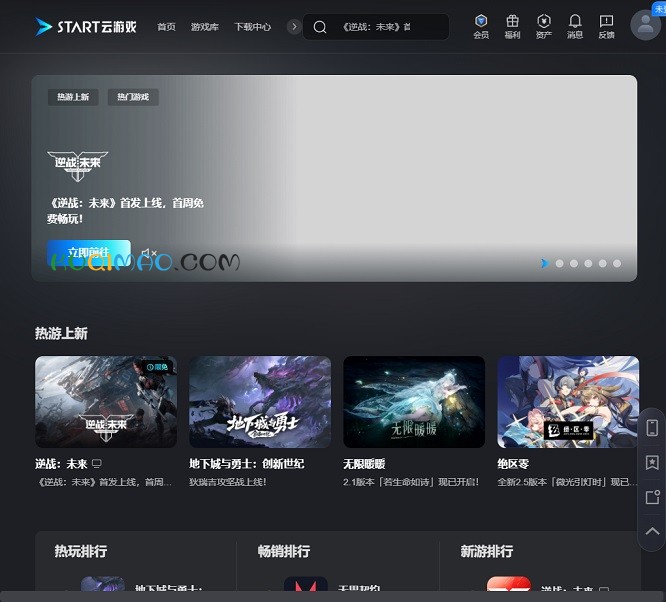Click the search magnifier icon
This screenshot has height=602, width=666.
[x=320, y=27]
